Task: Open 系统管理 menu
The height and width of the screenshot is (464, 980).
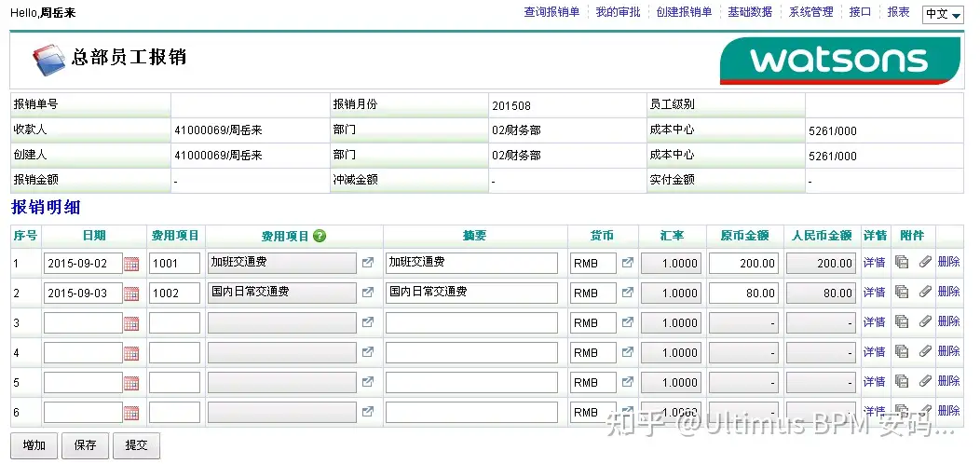Action: (x=810, y=12)
